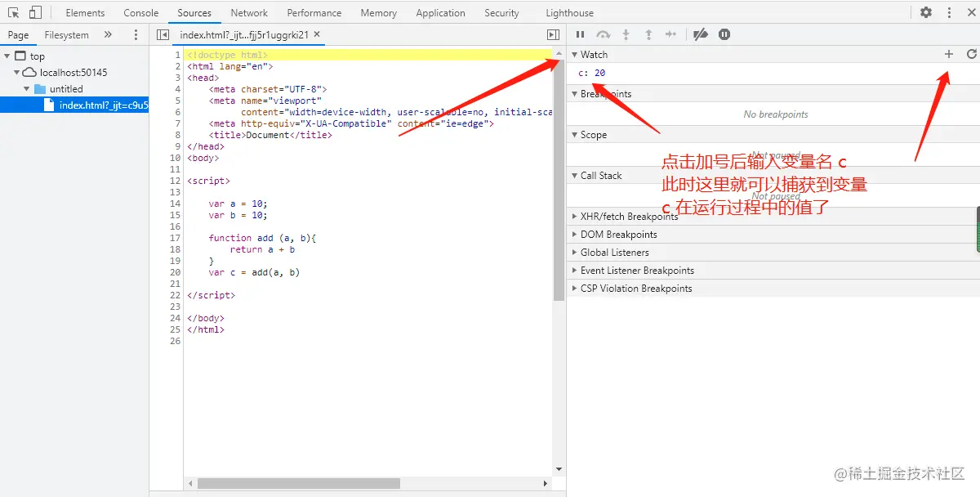The width and height of the screenshot is (980, 497).
Task: Toggle the device toolbar icon
Action: 35,12
